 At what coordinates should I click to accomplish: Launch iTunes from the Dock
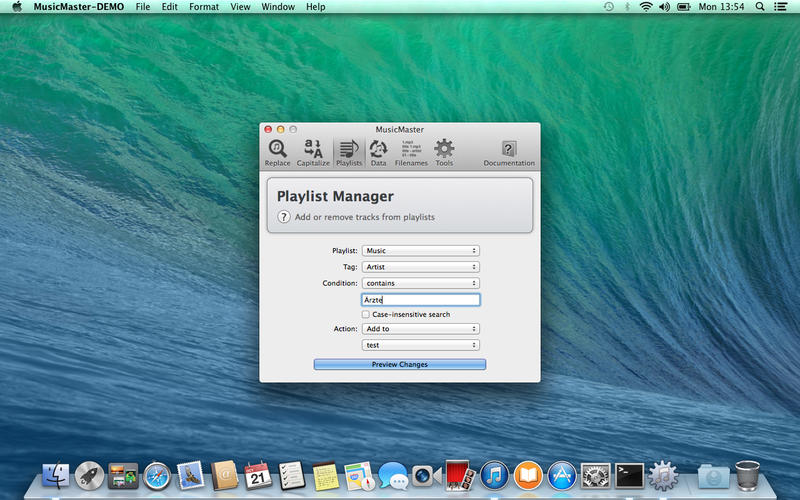click(x=494, y=476)
